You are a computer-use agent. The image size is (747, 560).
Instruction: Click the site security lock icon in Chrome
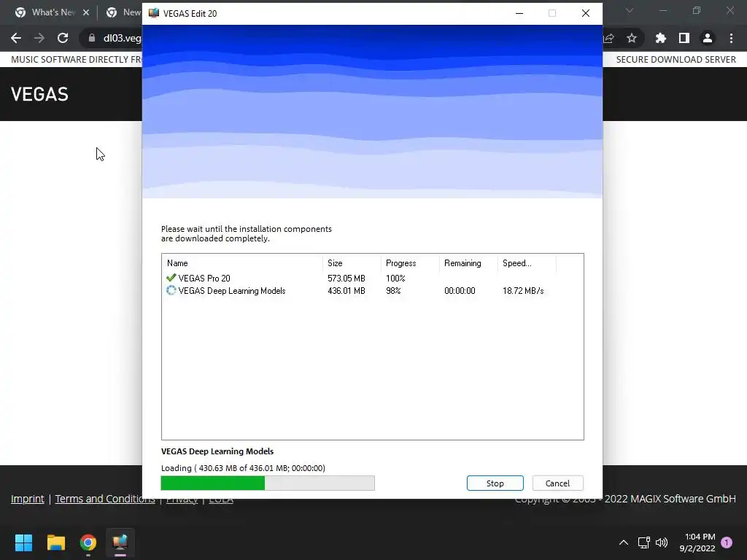[x=91, y=38]
